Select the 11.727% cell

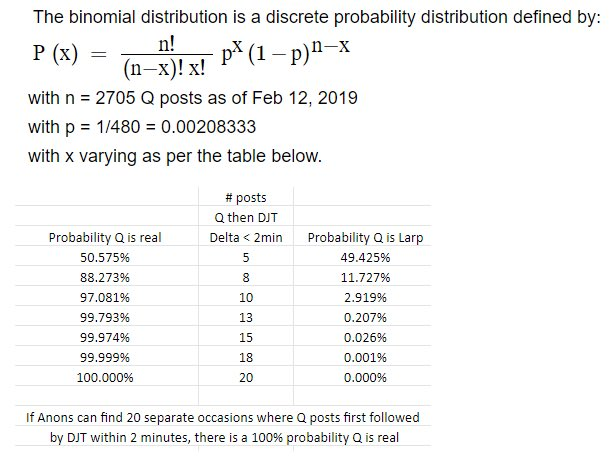(x=365, y=277)
